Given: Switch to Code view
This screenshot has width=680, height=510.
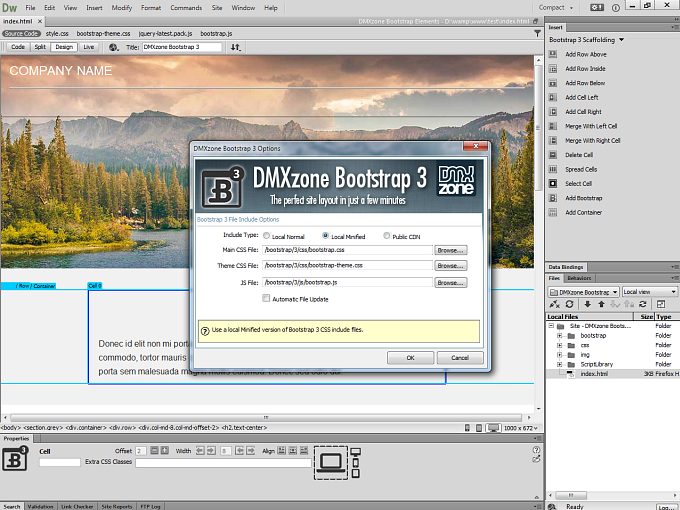Looking at the screenshot, I should 18,47.
